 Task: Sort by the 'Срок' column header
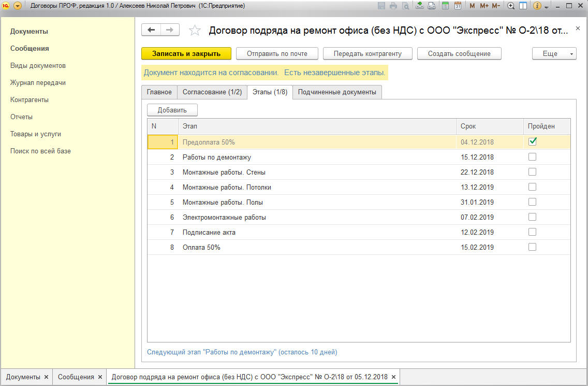click(489, 126)
